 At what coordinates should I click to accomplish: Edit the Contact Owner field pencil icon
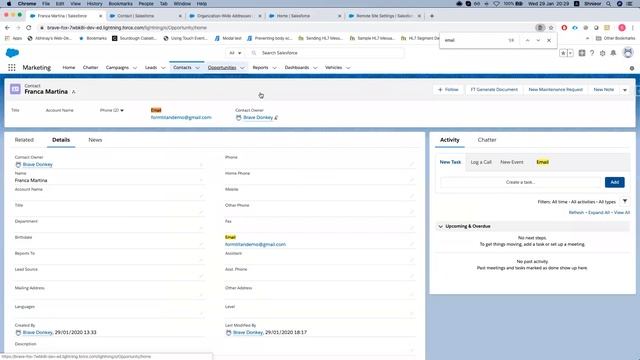pos(201,164)
